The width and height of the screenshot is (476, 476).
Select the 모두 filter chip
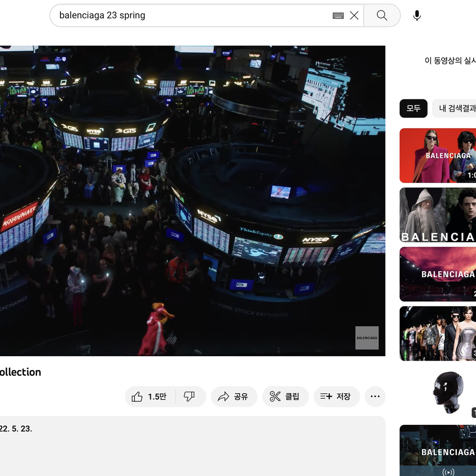pyautogui.click(x=413, y=108)
